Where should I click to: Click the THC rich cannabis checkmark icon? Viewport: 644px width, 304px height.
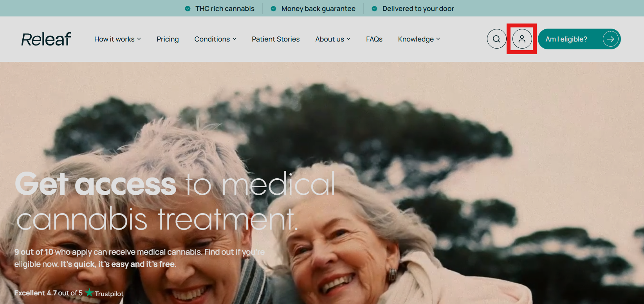tap(188, 9)
